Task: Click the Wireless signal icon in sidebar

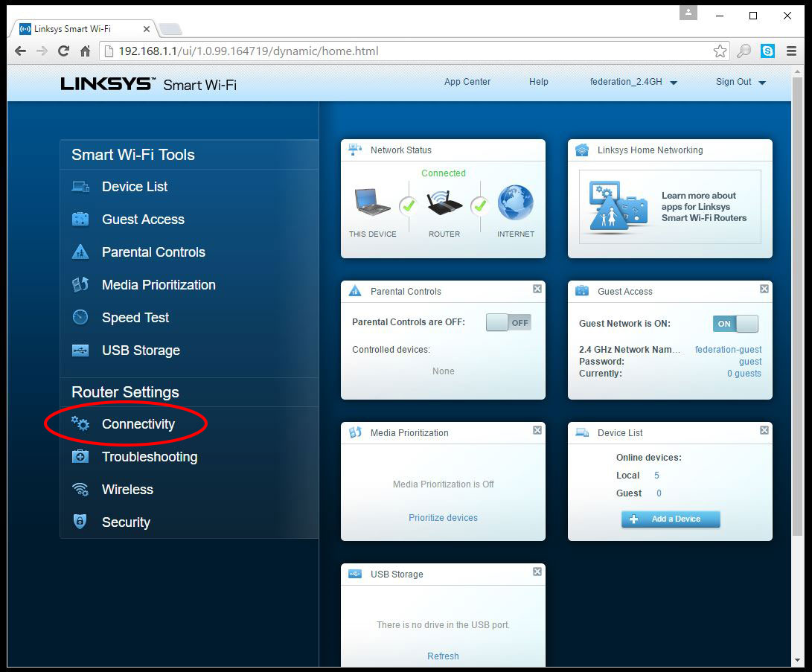Action: (x=80, y=489)
